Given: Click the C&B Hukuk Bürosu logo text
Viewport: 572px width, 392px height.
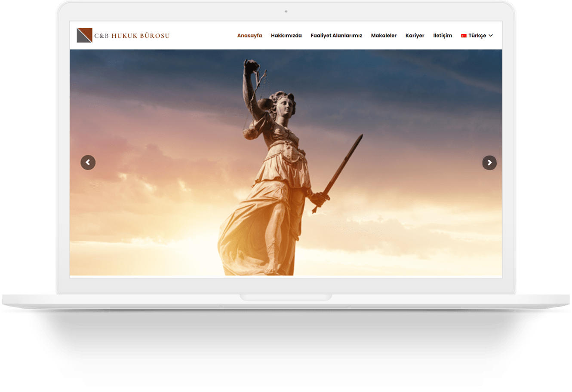Looking at the screenshot, I should click(132, 36).
